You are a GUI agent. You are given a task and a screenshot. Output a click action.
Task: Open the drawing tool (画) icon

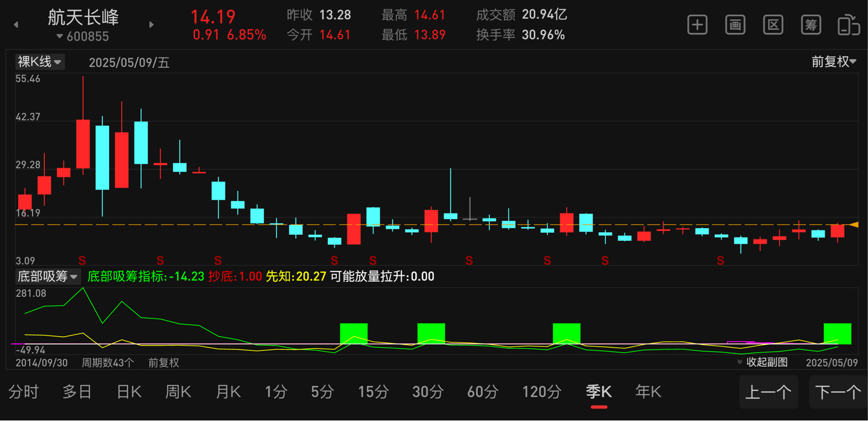click(735, 25)
